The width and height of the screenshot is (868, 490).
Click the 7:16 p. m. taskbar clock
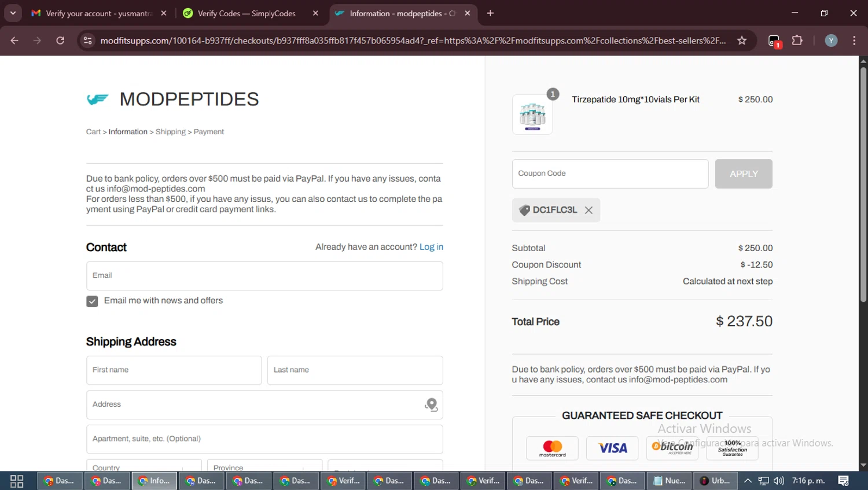click(808, 481)
